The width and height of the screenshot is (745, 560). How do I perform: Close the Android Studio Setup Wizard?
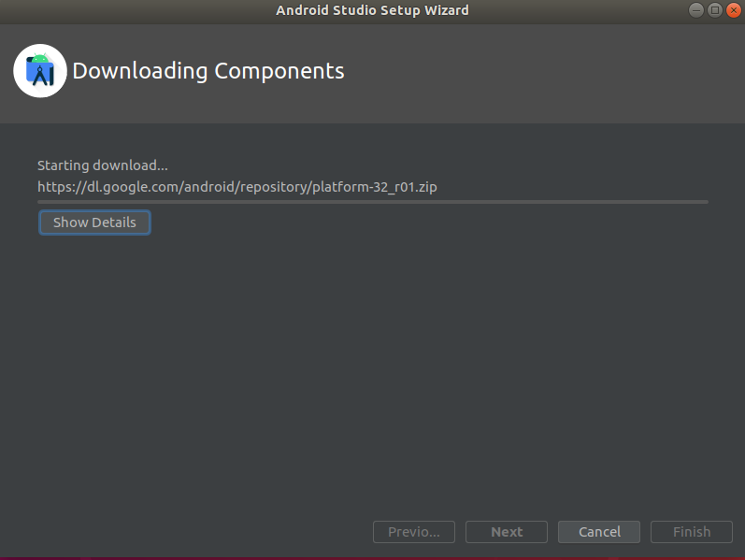pos(734,10)
